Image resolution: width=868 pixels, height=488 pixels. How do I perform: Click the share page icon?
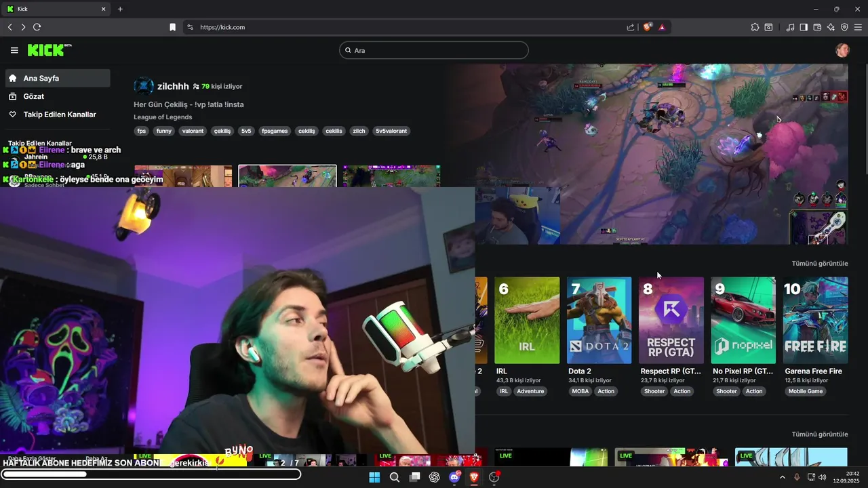631,27
